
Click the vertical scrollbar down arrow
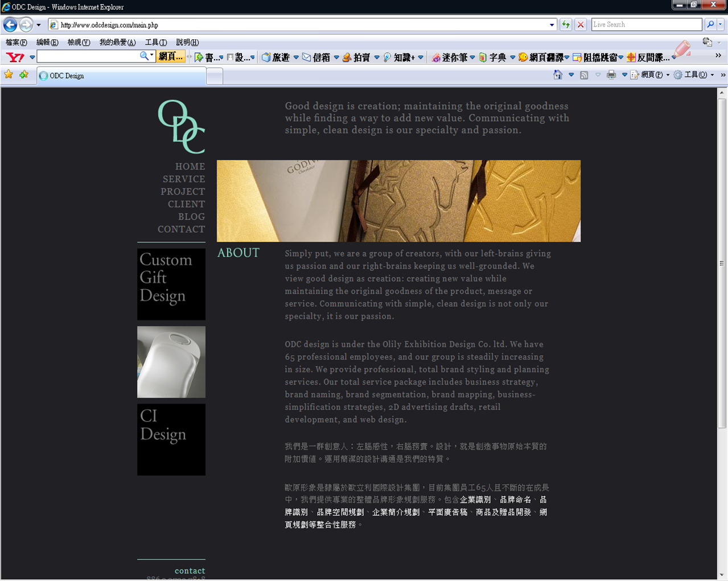pos(722,575)
